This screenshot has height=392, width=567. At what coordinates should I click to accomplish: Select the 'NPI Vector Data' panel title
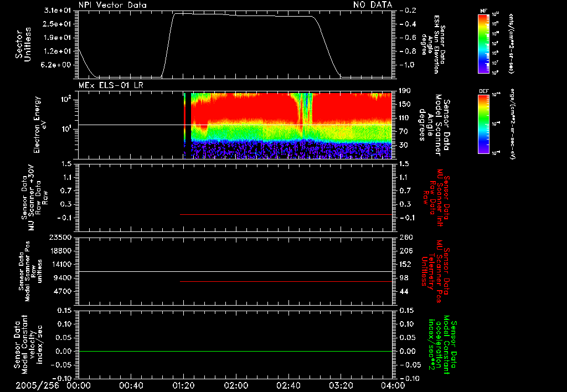[x=112, y=5]
